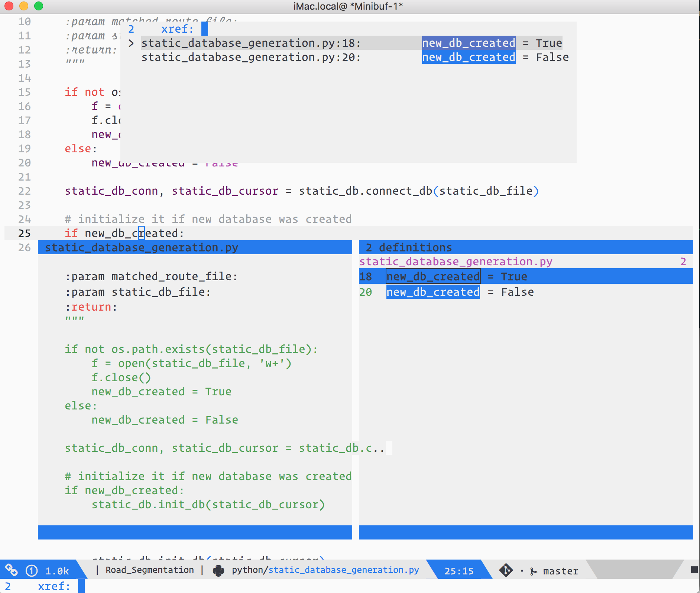Expand the static_database_generation.py group in definitions panel
Screen dimensions: 700x593
456,261
